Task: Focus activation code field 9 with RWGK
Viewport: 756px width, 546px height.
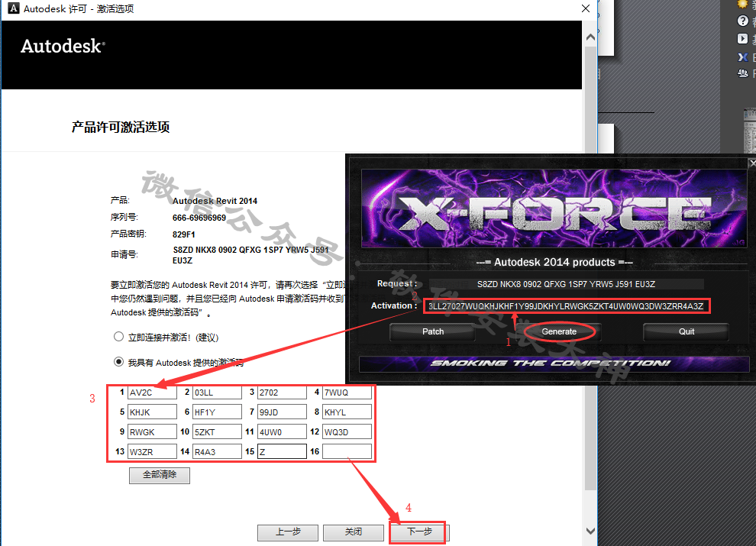Action: point(152,431)
